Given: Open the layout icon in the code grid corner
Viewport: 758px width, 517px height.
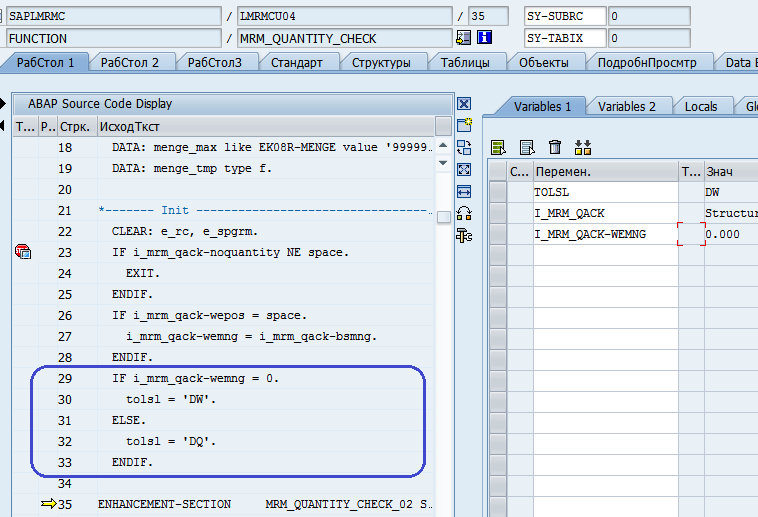Looking at the screenshot, I should pos(443,126).
